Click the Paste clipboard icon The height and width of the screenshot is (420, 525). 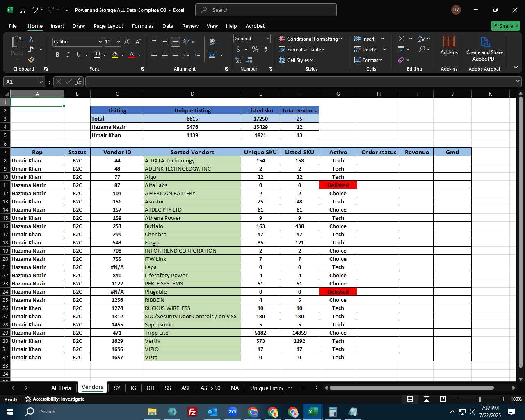17,42
